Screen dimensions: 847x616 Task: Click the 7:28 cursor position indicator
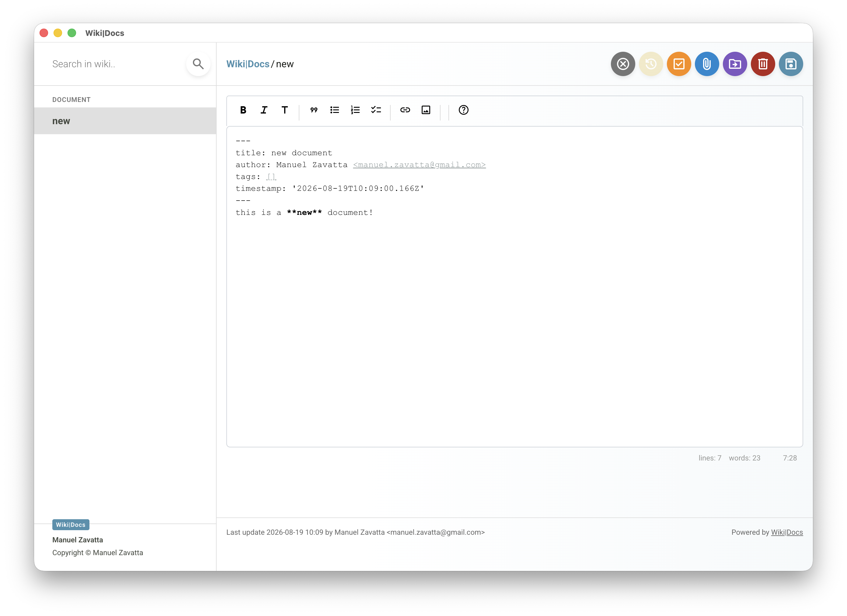[x=790, y=458]
